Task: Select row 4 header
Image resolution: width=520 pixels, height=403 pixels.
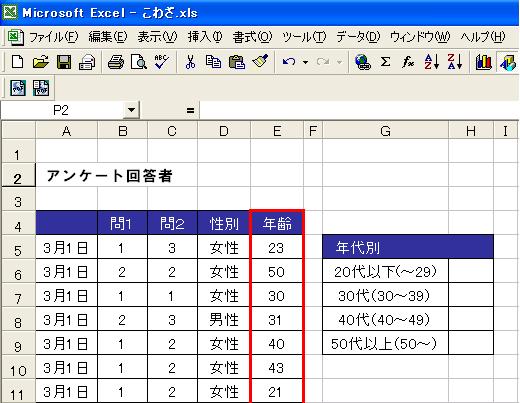Action: (18, 223)
